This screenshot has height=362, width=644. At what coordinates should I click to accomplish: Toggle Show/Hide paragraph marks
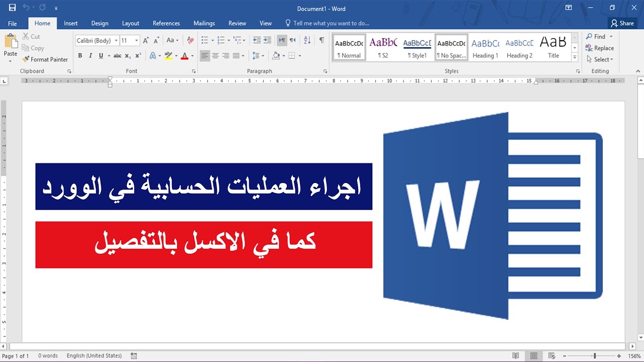click(321, 40)
